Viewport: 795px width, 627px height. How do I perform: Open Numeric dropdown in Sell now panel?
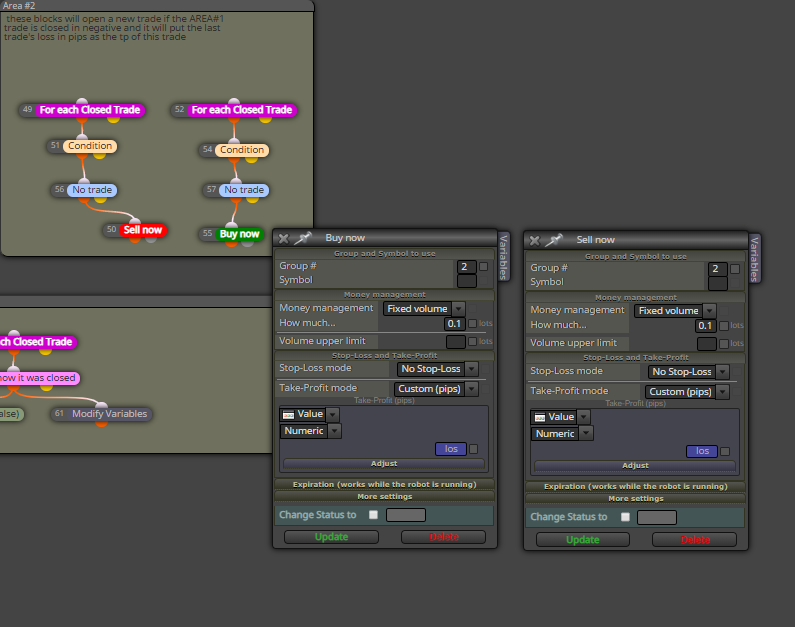pyautogui.click(x=562, y=434)
